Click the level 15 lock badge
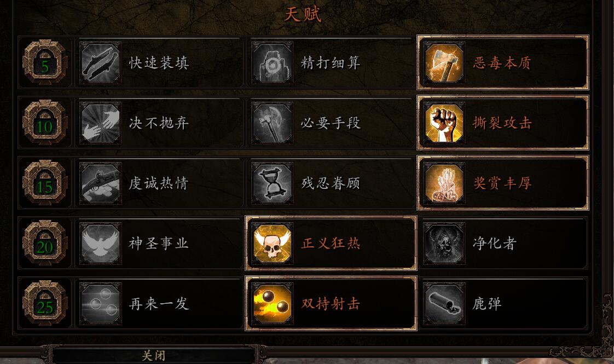The width and height of the screenshot is (614, 364). [x=45, y=183]
